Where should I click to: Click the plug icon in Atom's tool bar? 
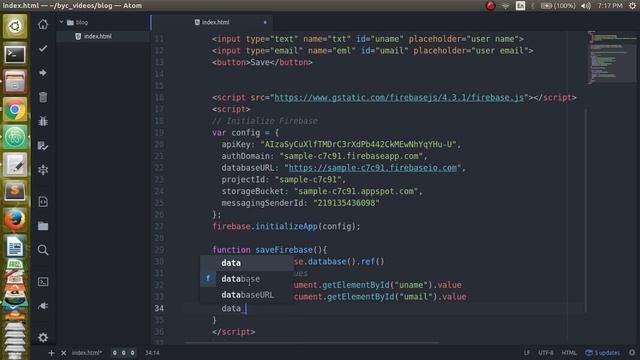click(43, 306)
